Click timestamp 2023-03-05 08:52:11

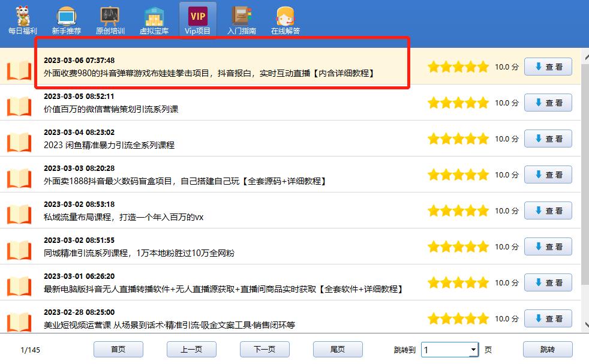pyautogui.click(x=79, y=97)
